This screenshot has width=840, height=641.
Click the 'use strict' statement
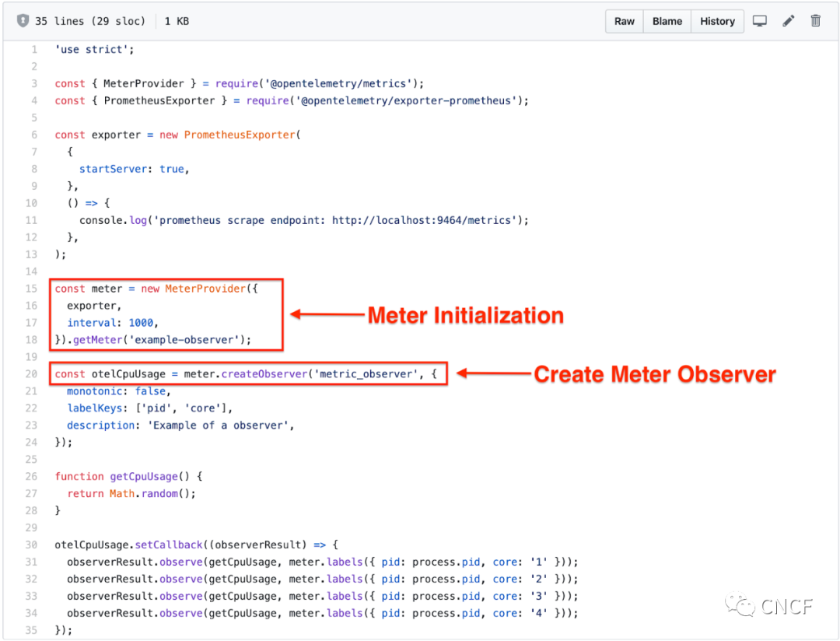point(94,49)
